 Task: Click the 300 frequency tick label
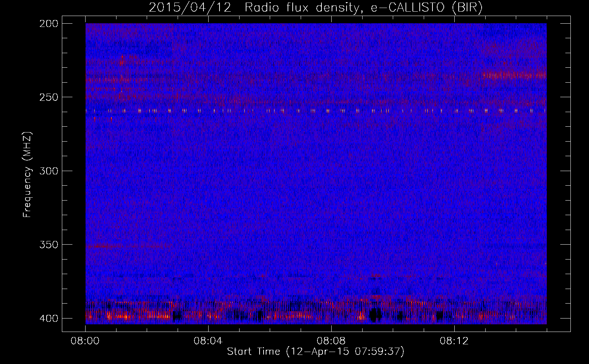pos(48,171)
